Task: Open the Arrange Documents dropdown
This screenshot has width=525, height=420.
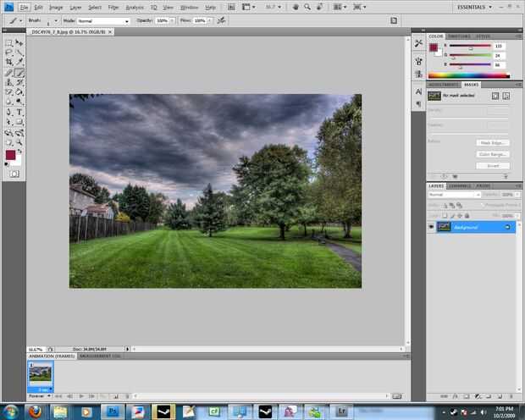Action: 340,7
